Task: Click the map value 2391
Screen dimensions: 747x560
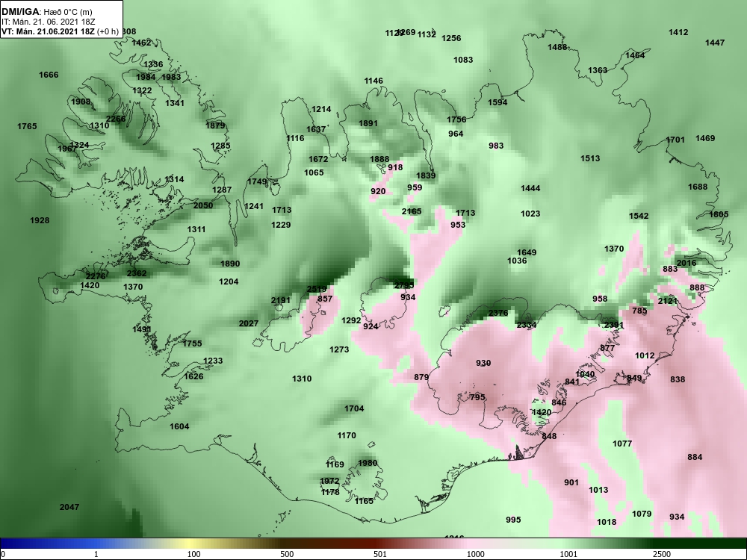Action: (x=614, y=326)
